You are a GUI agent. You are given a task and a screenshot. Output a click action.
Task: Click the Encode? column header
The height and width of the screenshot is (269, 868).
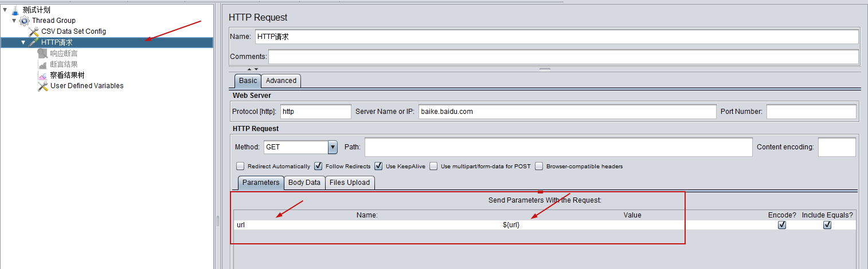[782, 215]
